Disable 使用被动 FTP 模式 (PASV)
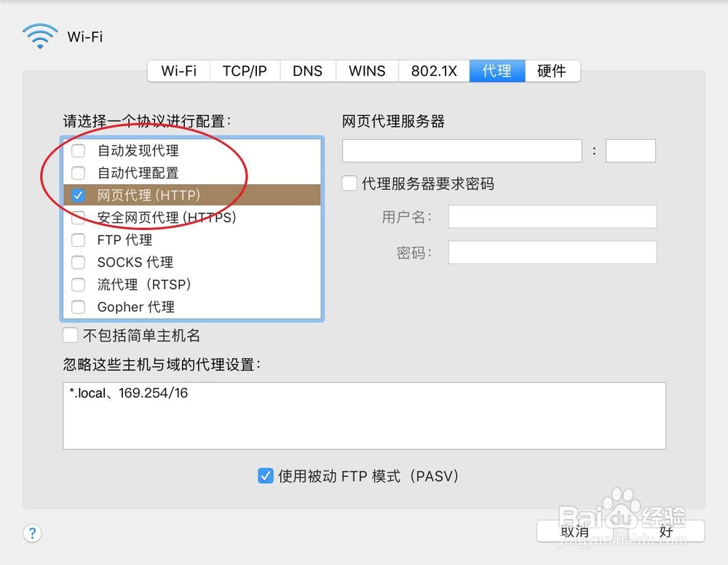The height and width of the screenshot is (565, 728). point(265,476)
